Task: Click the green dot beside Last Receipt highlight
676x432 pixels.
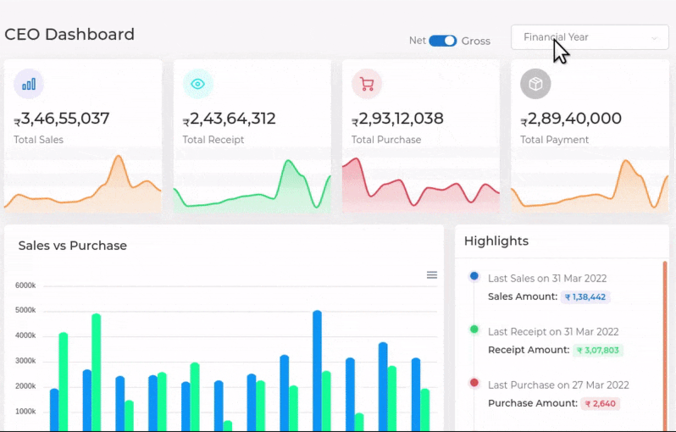Action: [x=474, y=329]
